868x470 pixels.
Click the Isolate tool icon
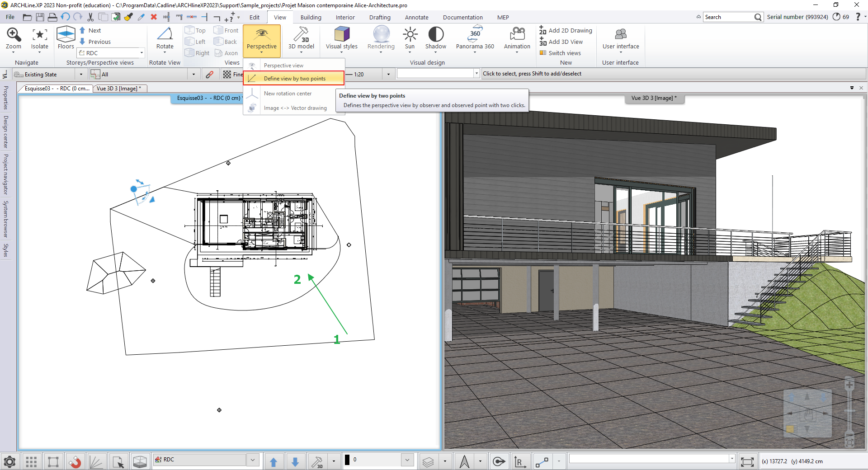[x=39, y=35]
